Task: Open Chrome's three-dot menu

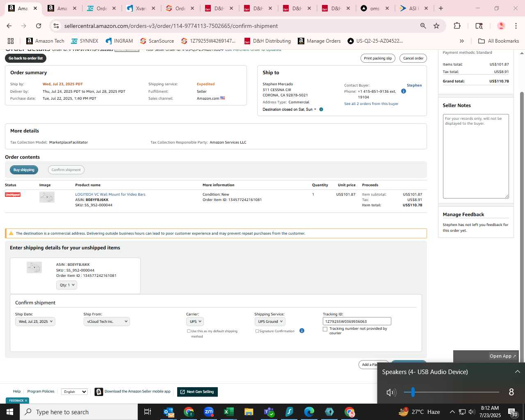Action: pyautogui.click(x=516, y=26)
